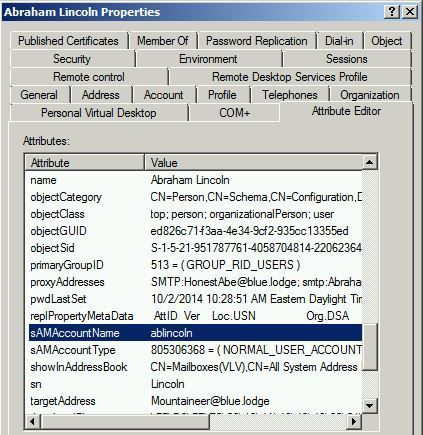Select the Dial-in tab
Image resolution: width=423 pixels, height=435 pixels.
(339, 41)
